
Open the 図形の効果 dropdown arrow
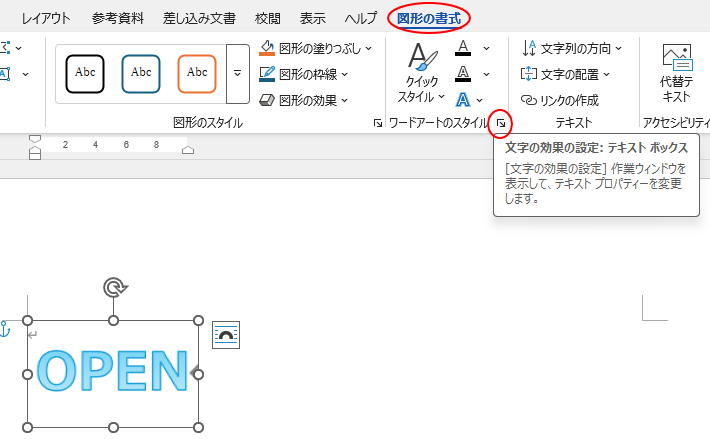345,100
